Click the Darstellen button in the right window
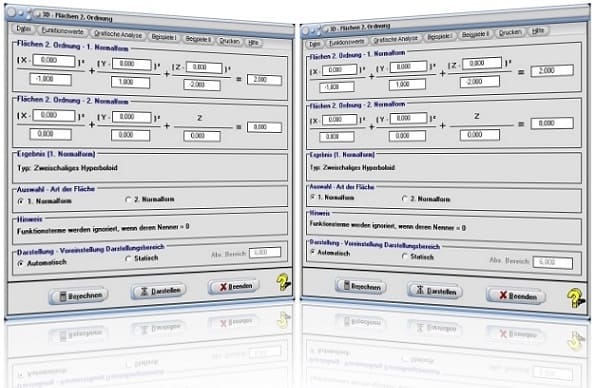This screenshot has width=595, height=388. [435, 291]
